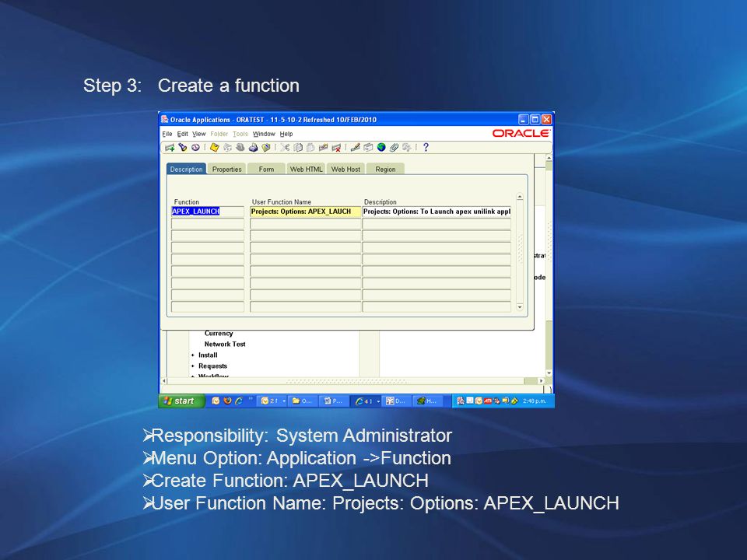
Task: Click the empty Function cell below APEX_LAUNCH
Action: point(208,223)
